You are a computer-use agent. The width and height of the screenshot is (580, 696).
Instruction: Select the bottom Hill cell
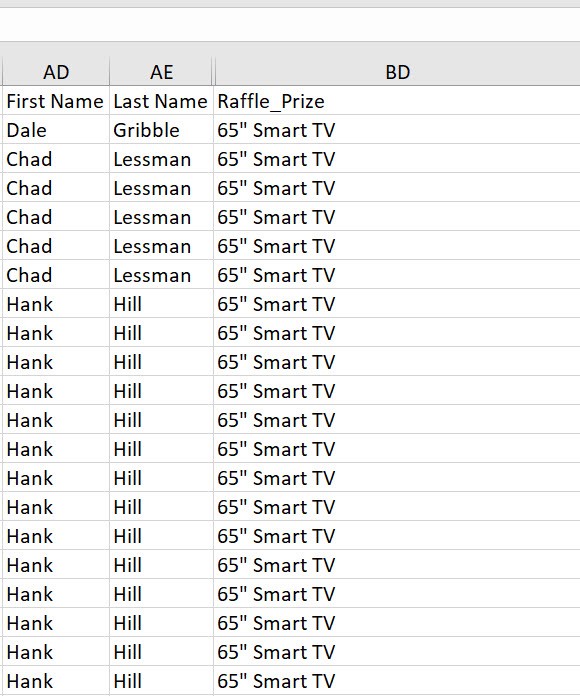click(161, 680)
